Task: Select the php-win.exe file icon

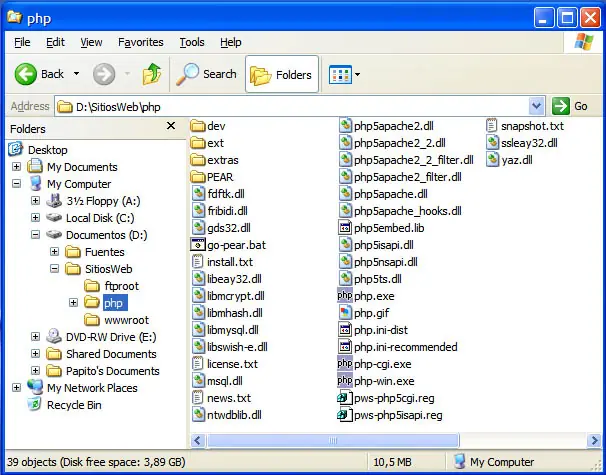Action: click(345, 381)
